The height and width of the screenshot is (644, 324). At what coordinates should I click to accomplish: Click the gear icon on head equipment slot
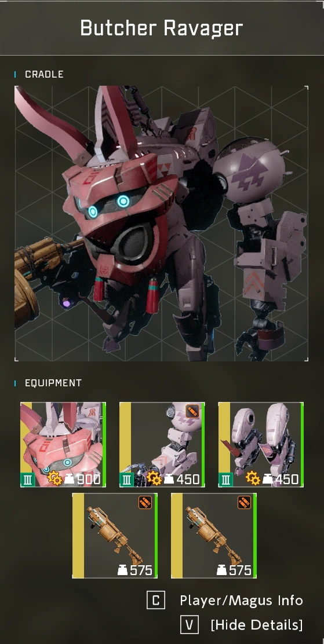click(x=55, y=479)
